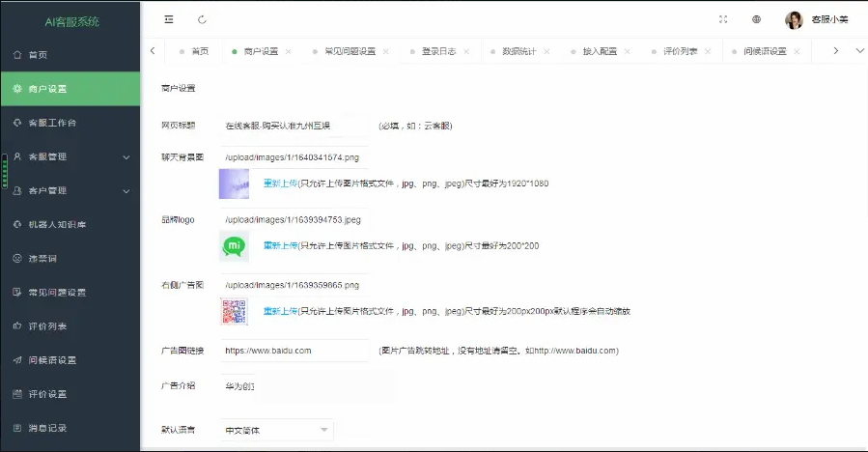Open 机器人知识库 in the sidebar
The width and height of the screenshot is (868, 452).
click(x=57, y=224)
